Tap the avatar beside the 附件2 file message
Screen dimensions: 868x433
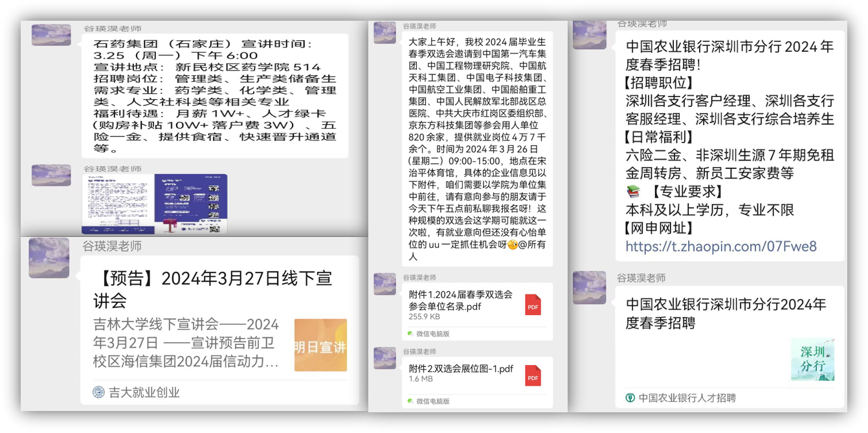pyautogui.click(x=384, y=358)
